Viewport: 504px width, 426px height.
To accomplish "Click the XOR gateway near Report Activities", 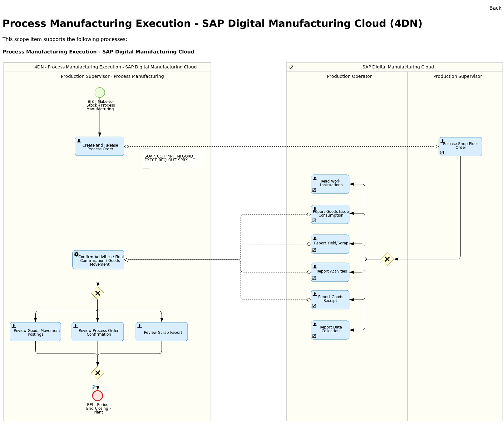I will point(387,259).
